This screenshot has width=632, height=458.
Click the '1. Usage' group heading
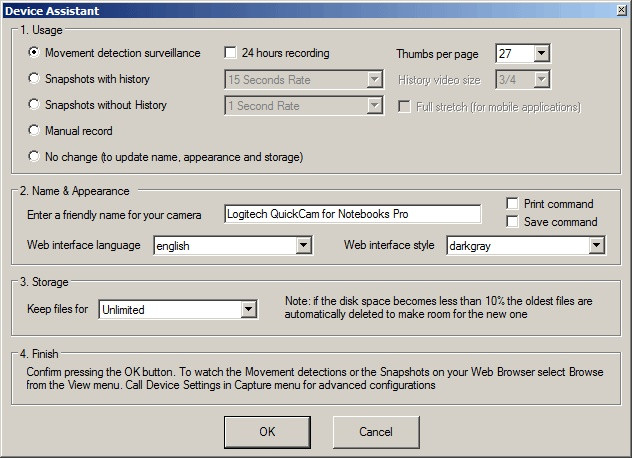[41, 30]
